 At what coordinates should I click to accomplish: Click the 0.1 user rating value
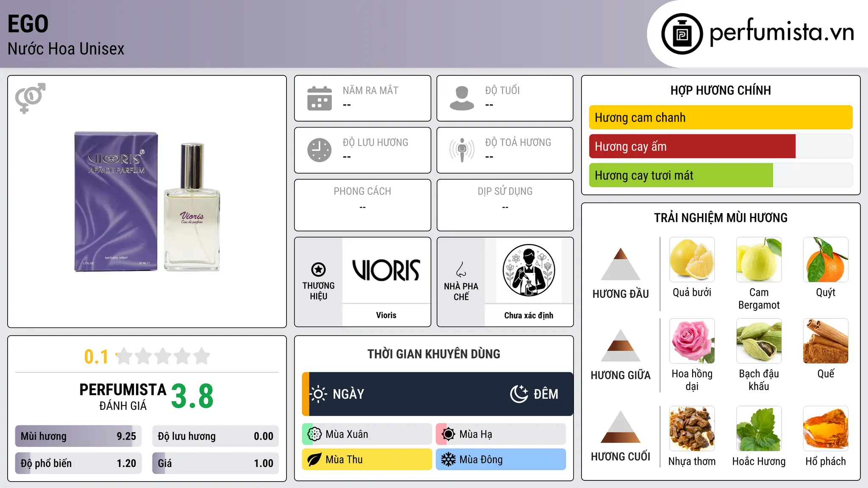coord(96,357)
